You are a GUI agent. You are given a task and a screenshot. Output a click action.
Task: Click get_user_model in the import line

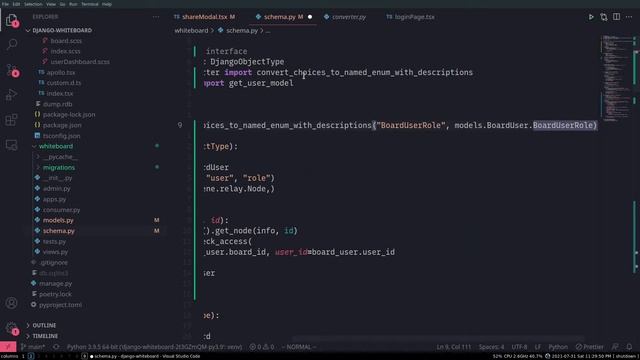[x=261, y=83]
